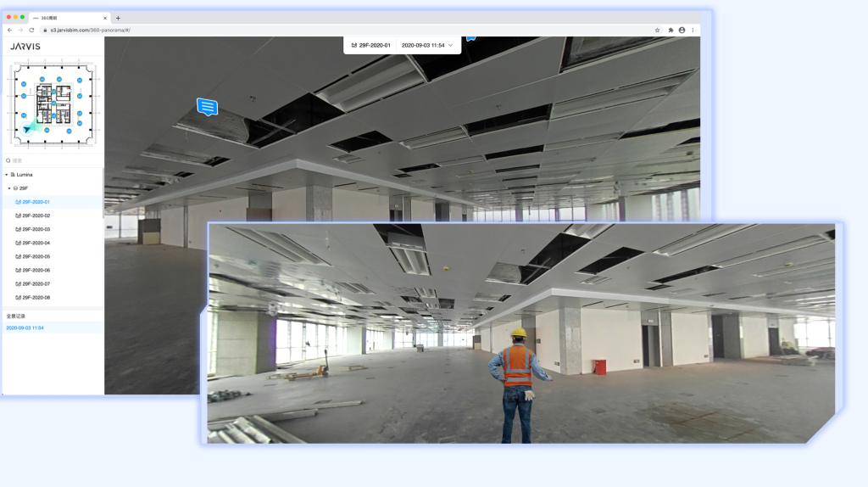Select panorama point 29F-2020-08
Image resolution: width=868 pixels, height=487 pixels.
pyautogui.click(x=53, y=298)
